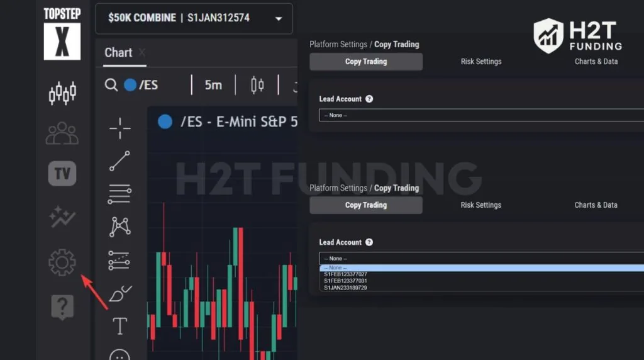Click the symbol search magnifier icon
The width and height of the screenshot is (644, 360).
pyautogui.click(x=111, y=85)
